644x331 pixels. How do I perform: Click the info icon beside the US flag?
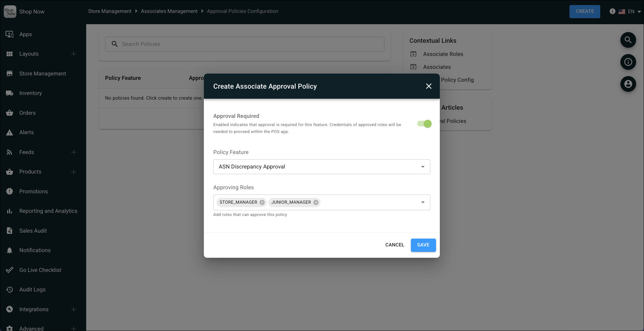[612, 11]
